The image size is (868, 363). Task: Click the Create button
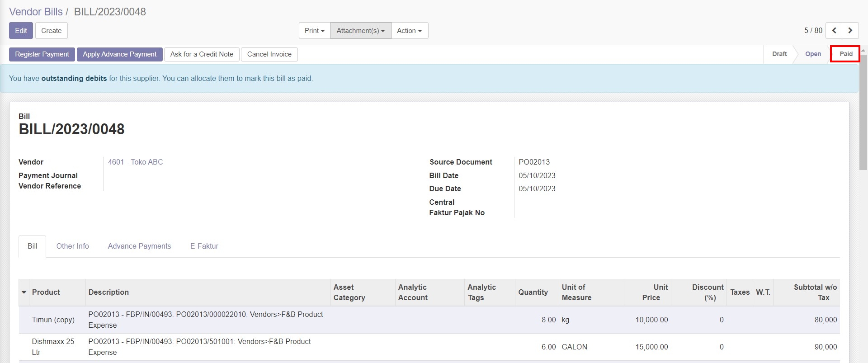(52, 31)
